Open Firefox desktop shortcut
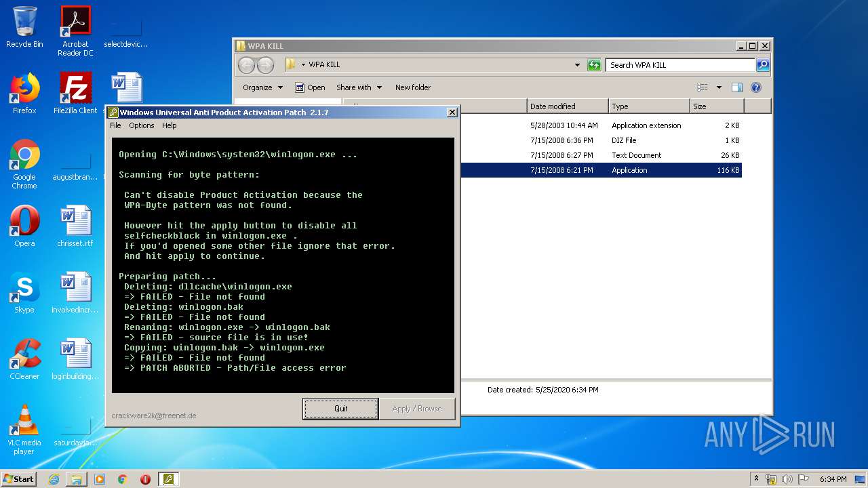Image resolution: width=868 pixels, height=488 pixels. (x=24, y=94)
